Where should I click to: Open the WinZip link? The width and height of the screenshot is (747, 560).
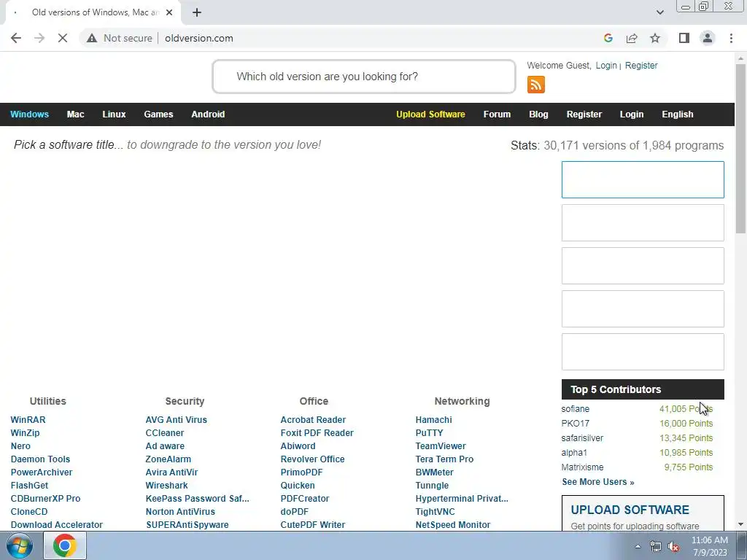(26, 433)
